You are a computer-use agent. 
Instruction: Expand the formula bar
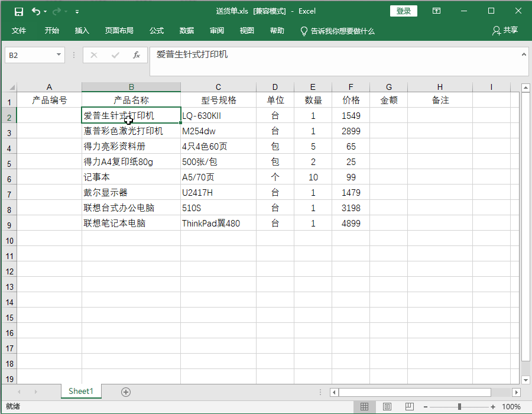pos(524,54)
